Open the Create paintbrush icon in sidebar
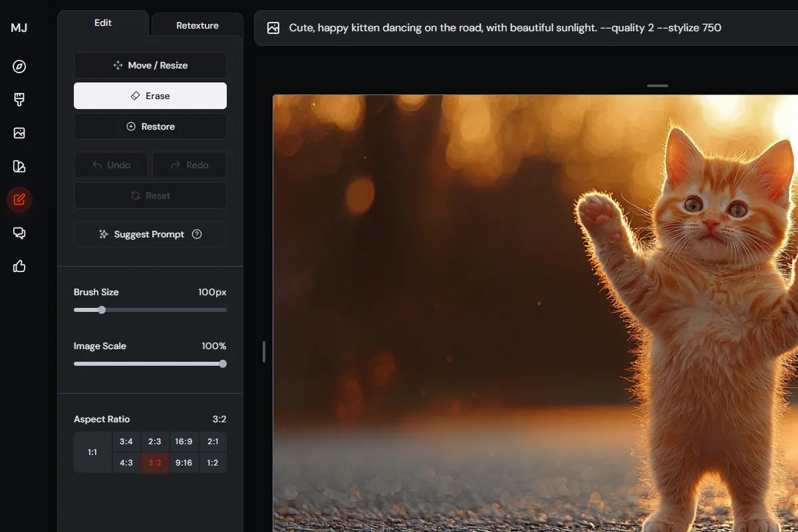 [19, 100]
